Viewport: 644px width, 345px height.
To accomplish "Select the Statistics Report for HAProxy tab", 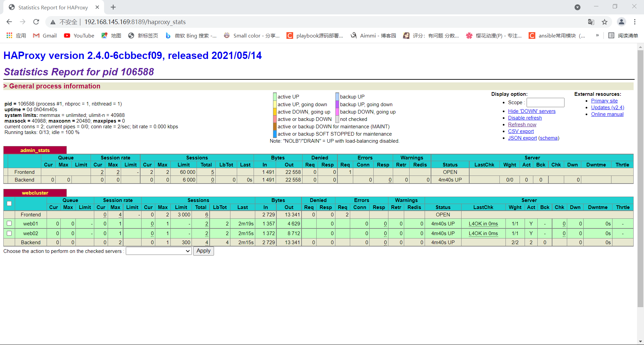I will click(x=53, y=7).
